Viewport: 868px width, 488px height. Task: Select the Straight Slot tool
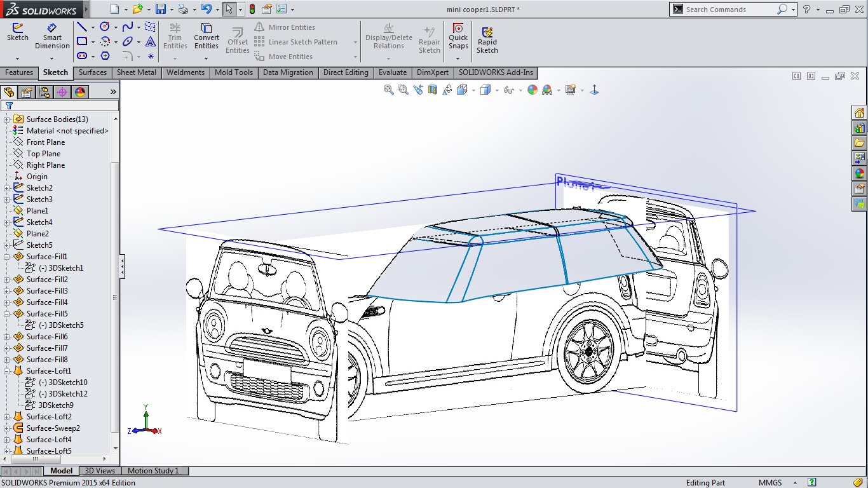82,56
